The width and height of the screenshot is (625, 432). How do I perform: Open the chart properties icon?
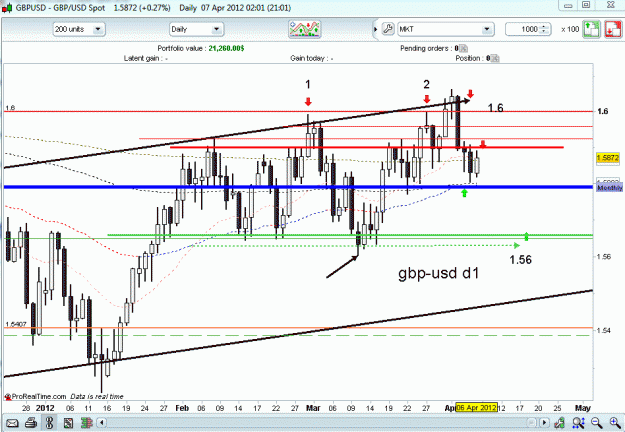68,423
